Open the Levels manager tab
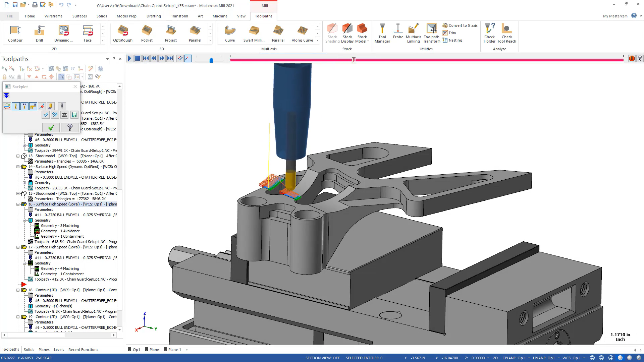Screen dimensions: 644x362 click(x=59, y=350)
